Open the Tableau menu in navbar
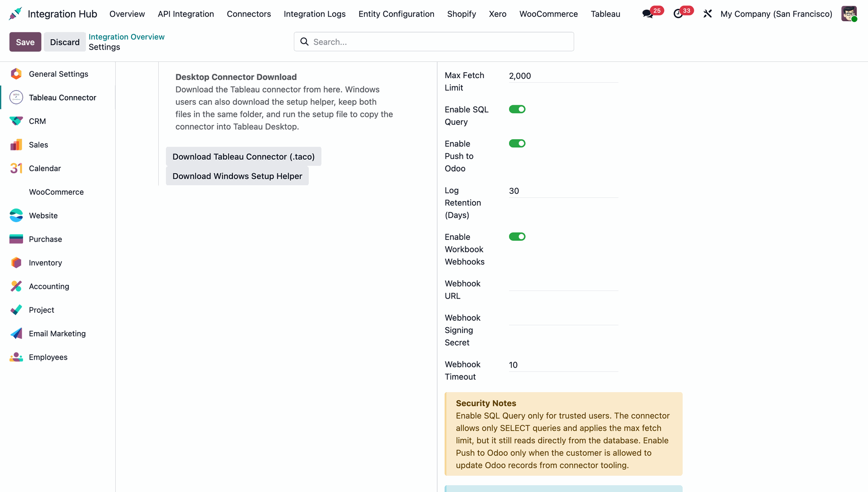Screen dimensions: 868x492 (x=605, y=14)
